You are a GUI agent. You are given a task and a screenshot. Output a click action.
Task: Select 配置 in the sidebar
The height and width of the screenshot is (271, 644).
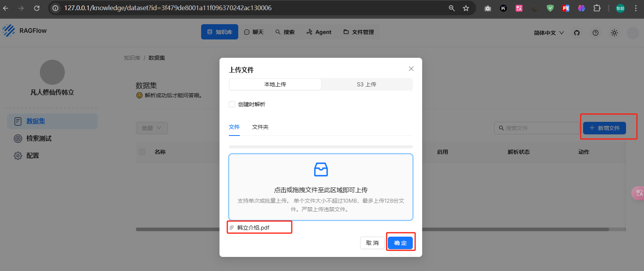tap(52, 156)
